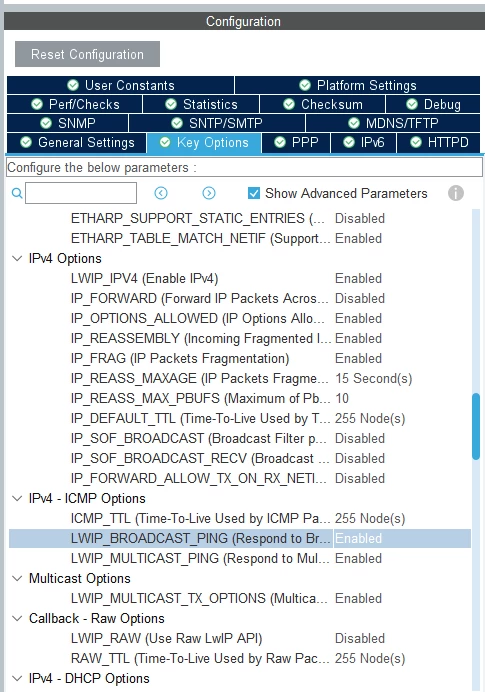Go to next search result arrow
The width and height of the screenshot is (485, 692).
pyautogui.click(x=209, y=193)
